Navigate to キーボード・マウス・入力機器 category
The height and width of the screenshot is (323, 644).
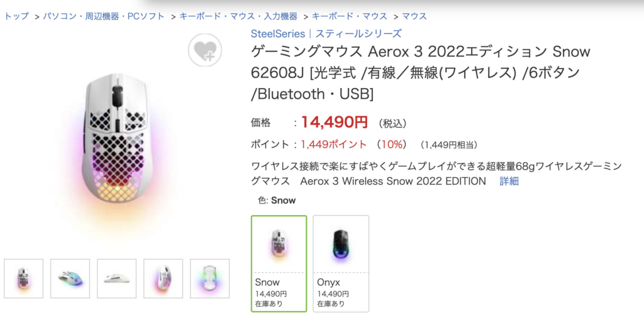238,16
